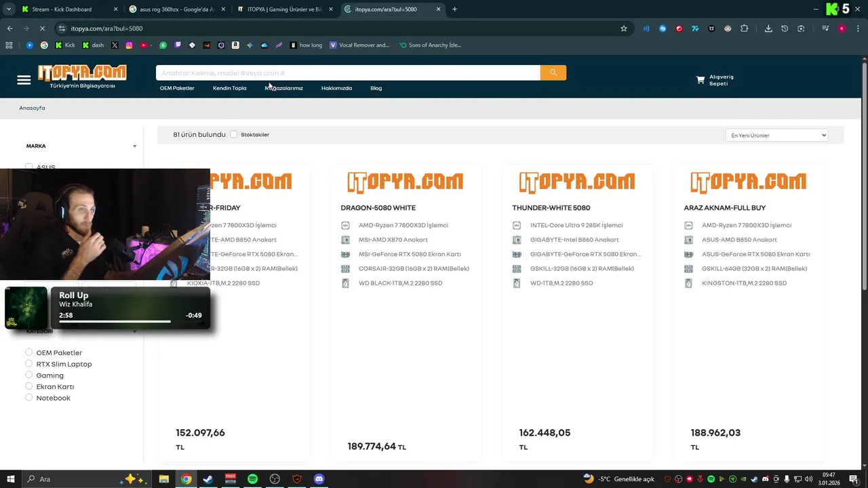Open the Kendin Topla menu item

pos(229,88)
